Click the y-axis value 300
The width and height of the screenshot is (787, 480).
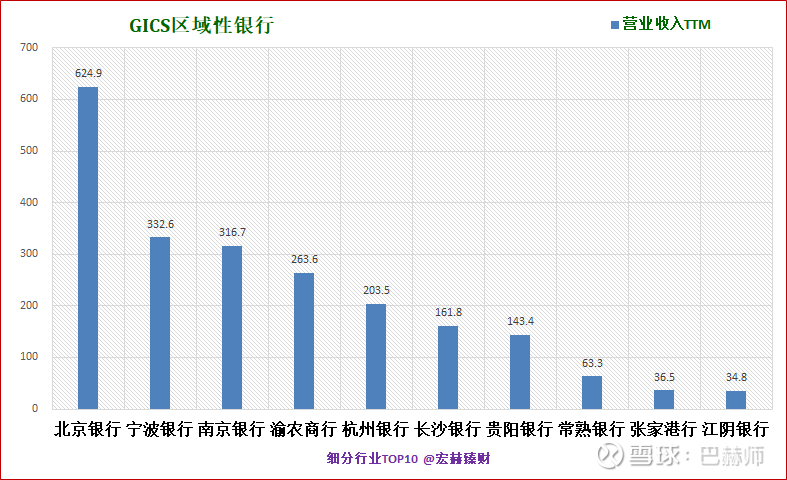click(29, 254)
